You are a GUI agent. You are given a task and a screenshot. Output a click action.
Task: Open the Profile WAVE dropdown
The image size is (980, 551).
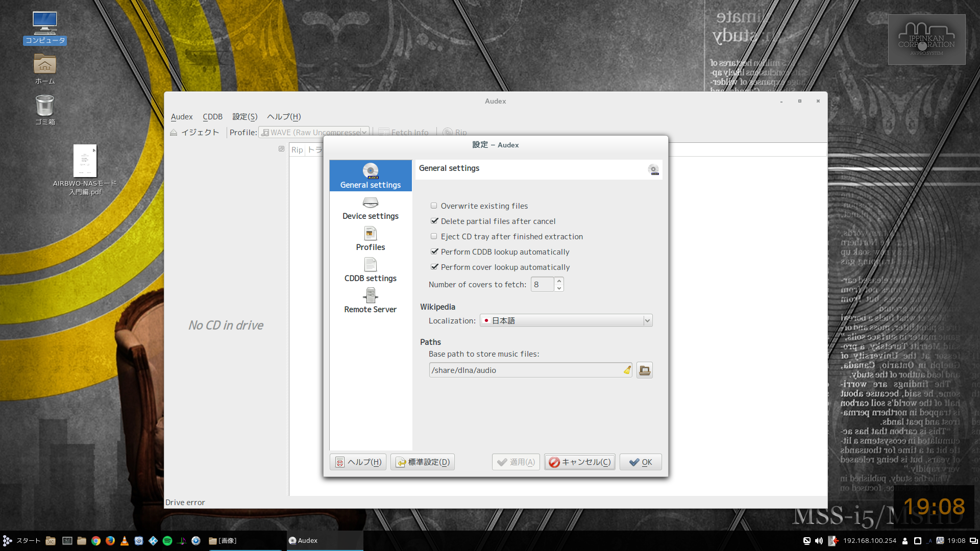pyautogui.click(x=313, y=132)
